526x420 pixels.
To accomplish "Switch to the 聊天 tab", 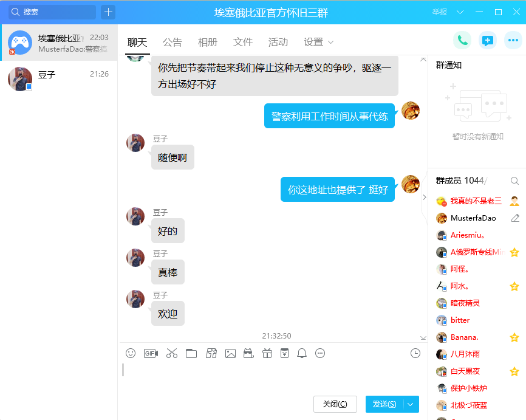I will tap(137, 43).
